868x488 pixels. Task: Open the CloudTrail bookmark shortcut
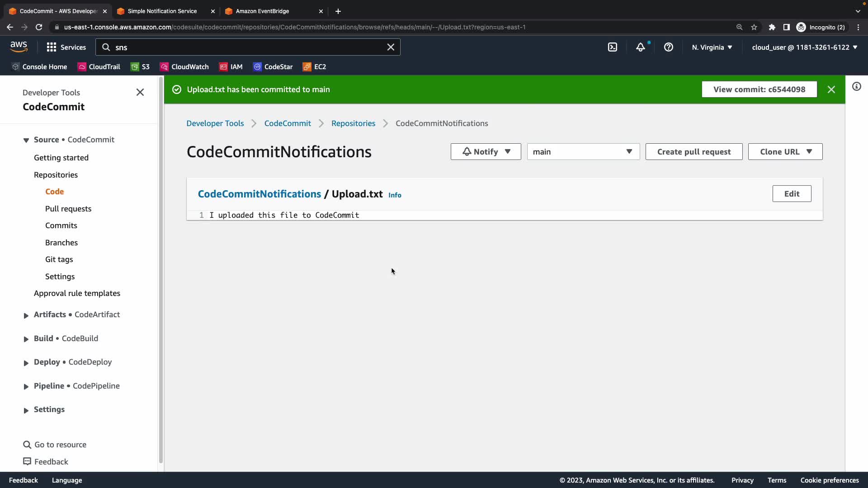pos(99,66)
